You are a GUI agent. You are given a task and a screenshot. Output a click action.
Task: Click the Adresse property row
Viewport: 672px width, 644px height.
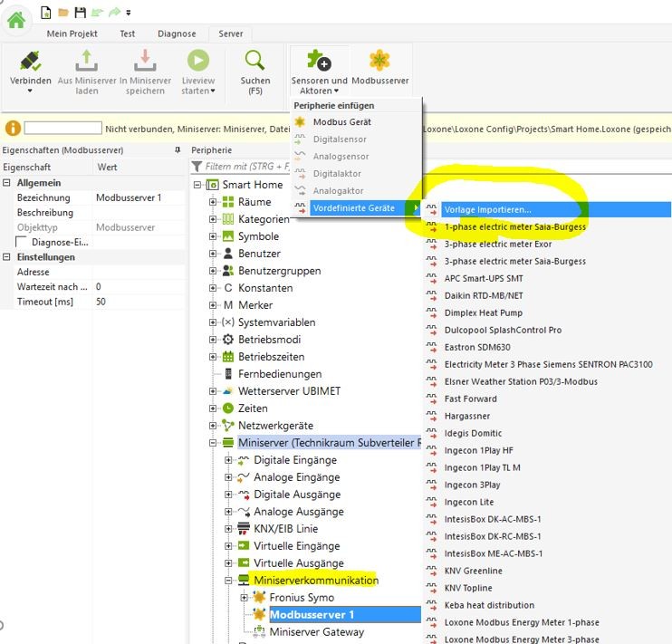coord(92,272)
